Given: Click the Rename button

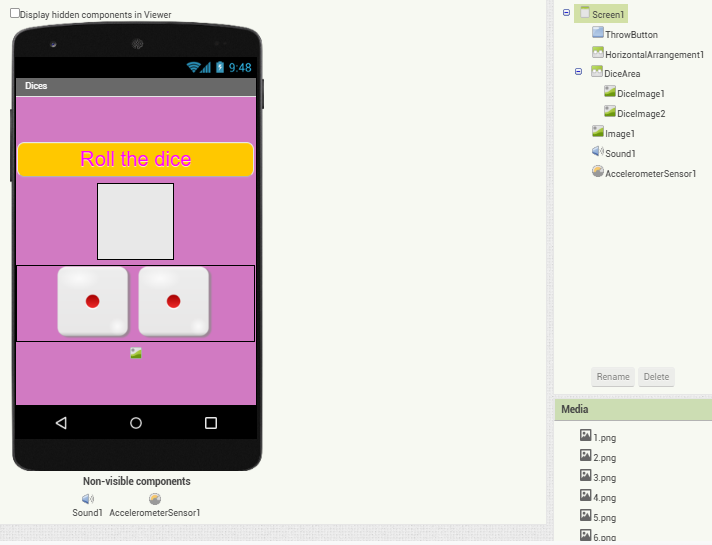Looking at the screenshot, I should pos(613,377).
